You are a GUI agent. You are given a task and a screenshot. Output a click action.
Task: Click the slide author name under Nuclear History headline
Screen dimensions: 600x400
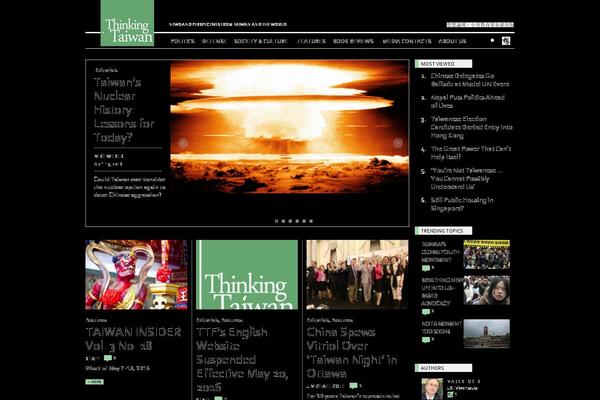109,156
